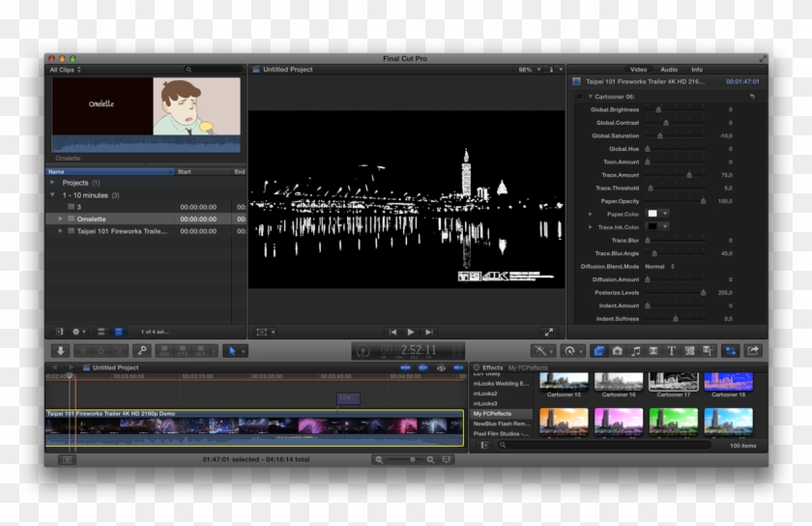Image resolution: width=812 pixels, height=526 pixels.
Task: Open the Trace Ink Color black swatch
Action: [x=652, y=226]
